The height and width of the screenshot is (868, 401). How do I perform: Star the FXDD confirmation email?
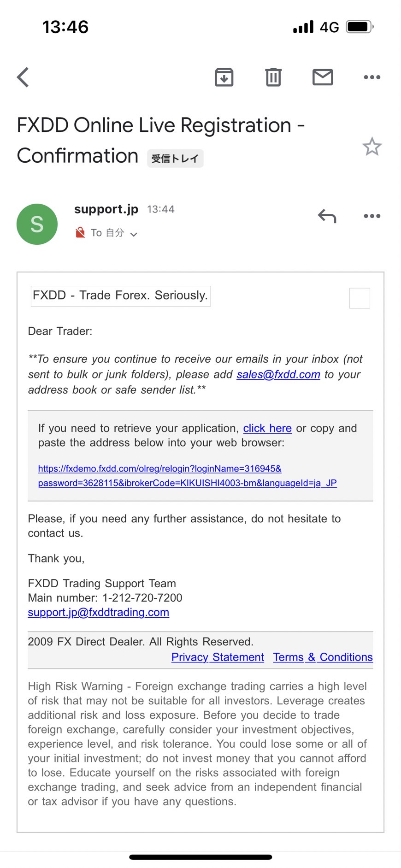tap(372, 147)
